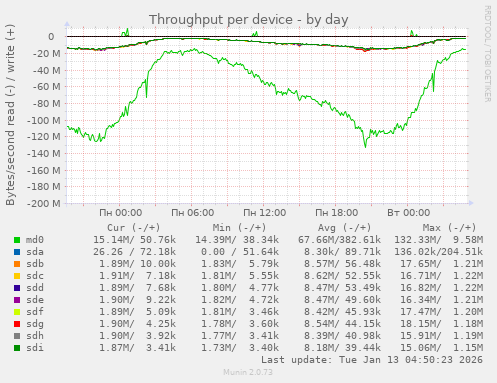Click the x-axis label Пн 06:00

click(x=192, y=213)
